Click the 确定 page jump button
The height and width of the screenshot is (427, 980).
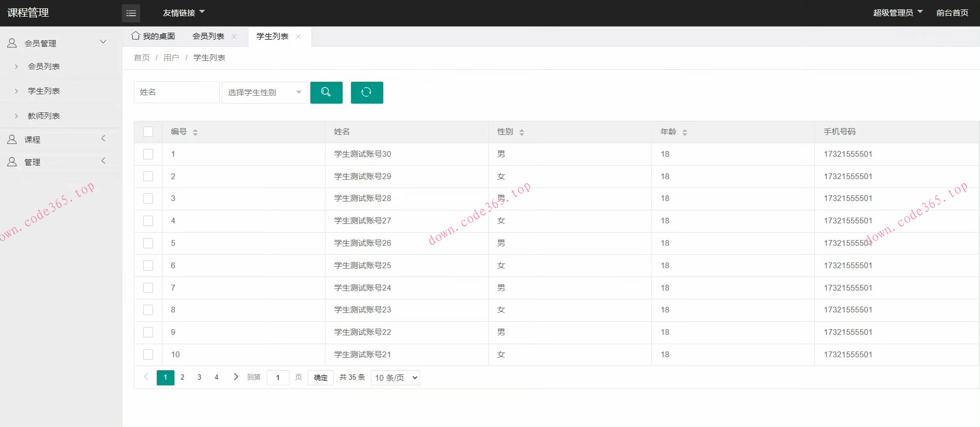pyautogui.click(x=321, y=378)
